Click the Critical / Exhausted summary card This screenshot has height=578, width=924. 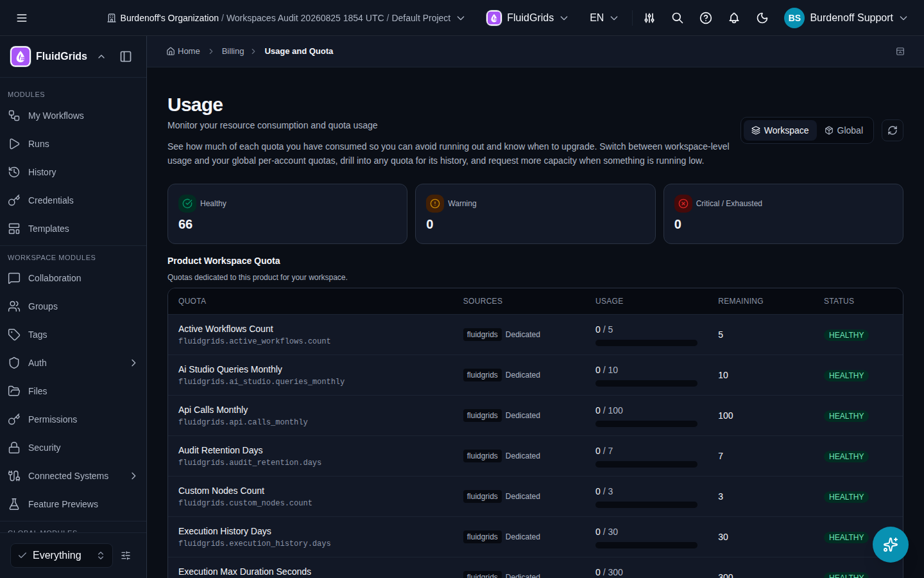783,214
